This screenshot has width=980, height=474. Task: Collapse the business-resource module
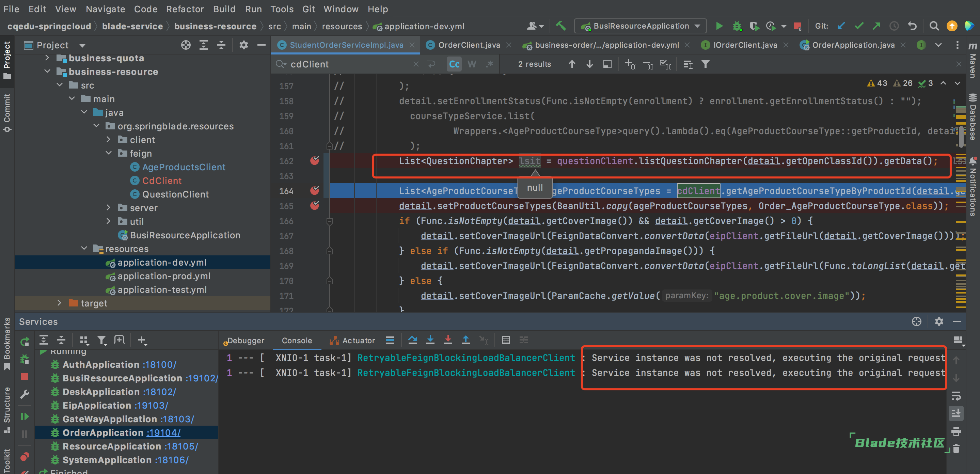coord(47,72)
